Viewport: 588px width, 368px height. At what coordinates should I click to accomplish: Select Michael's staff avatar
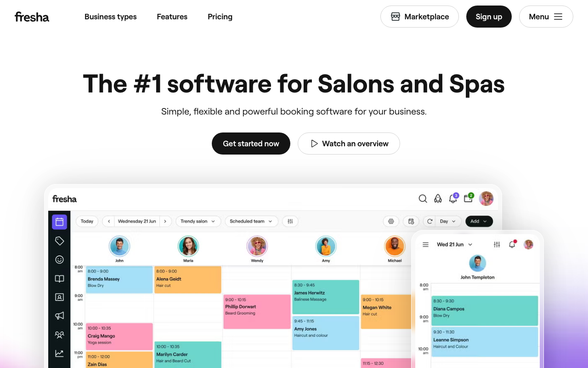pos(395,246)
